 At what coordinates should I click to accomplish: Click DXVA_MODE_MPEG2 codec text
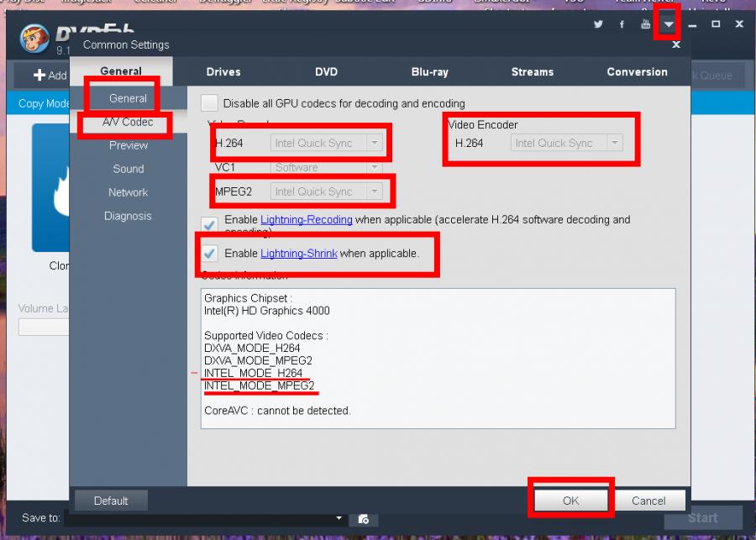point(258,360)
